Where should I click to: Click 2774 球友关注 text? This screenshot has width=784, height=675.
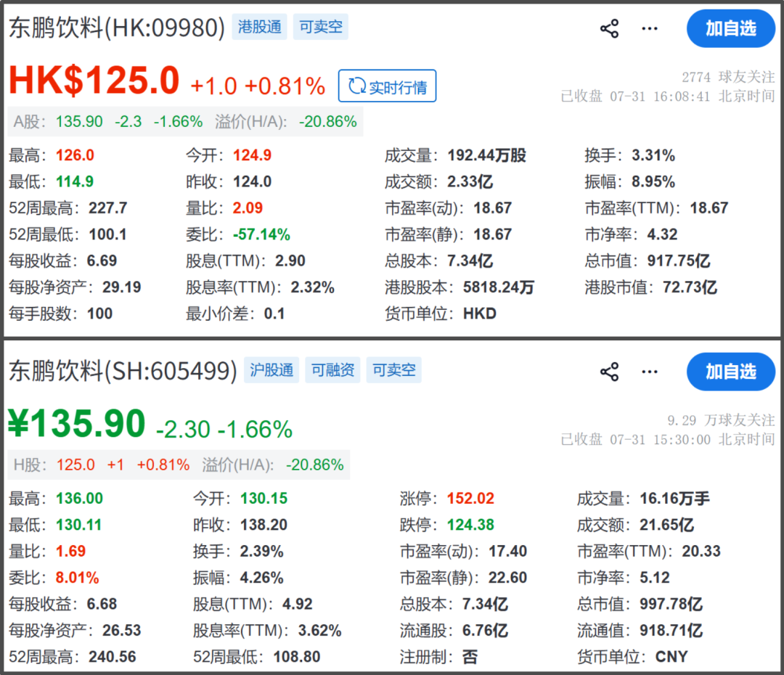pos(728,77)
